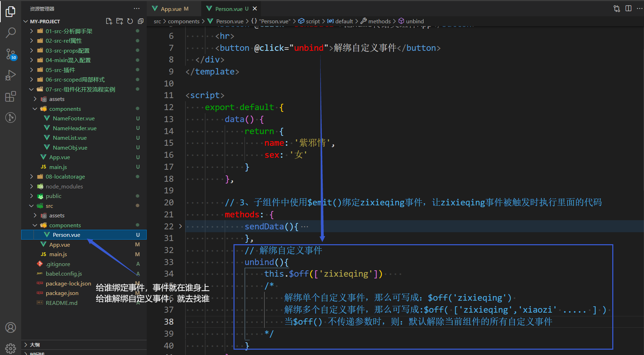Click the methods: { line in editor

(x=249, y=215)
